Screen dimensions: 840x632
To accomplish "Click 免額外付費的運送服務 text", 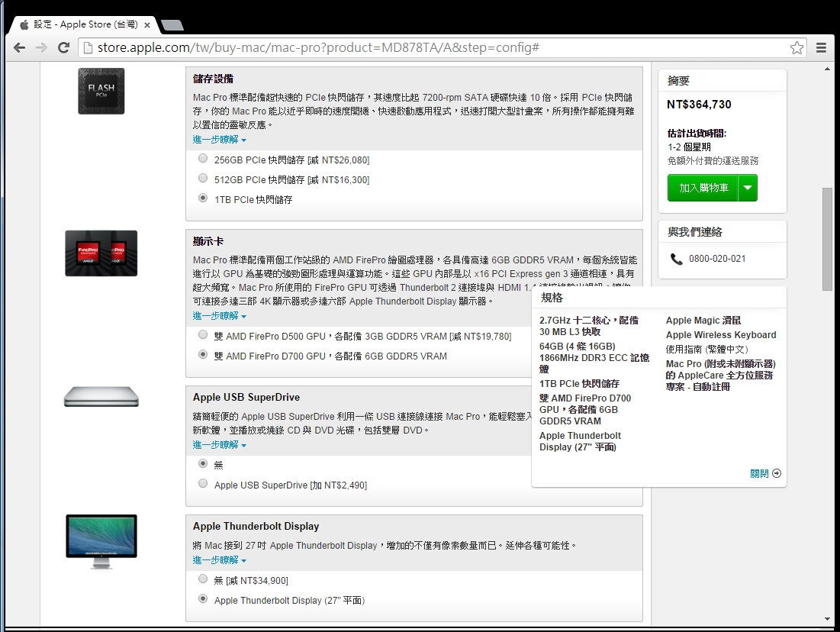I will click(x=713, y=161).
